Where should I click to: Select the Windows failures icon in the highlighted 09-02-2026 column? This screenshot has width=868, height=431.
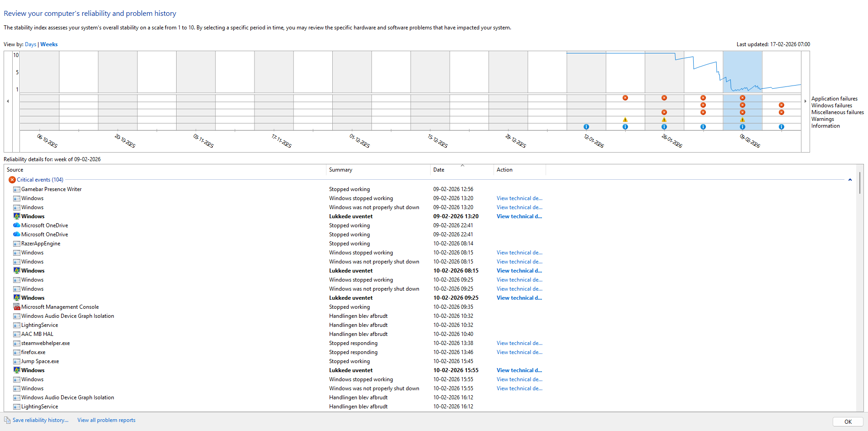coord(743,105)
